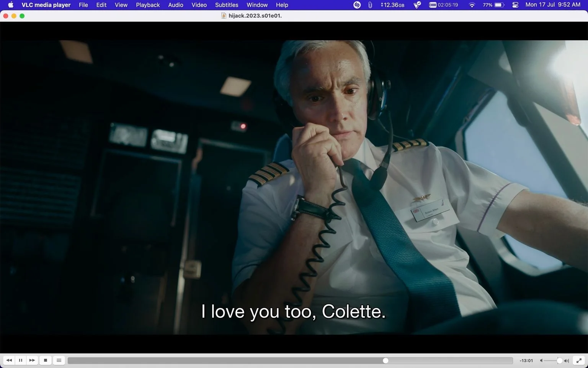Click the Wi-Fi status icon
Screen dimensions: 588x368
(472, 5)
